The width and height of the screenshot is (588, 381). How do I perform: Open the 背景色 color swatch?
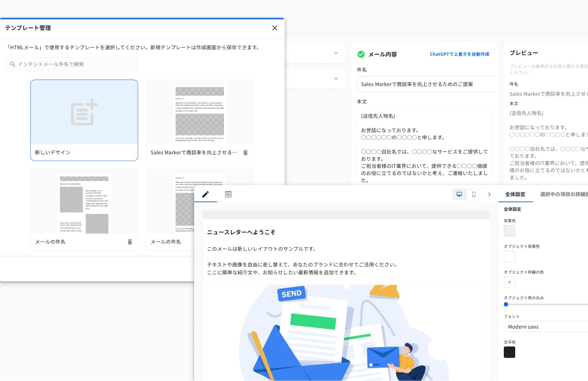pyautogui.click(x=510, y=231)
